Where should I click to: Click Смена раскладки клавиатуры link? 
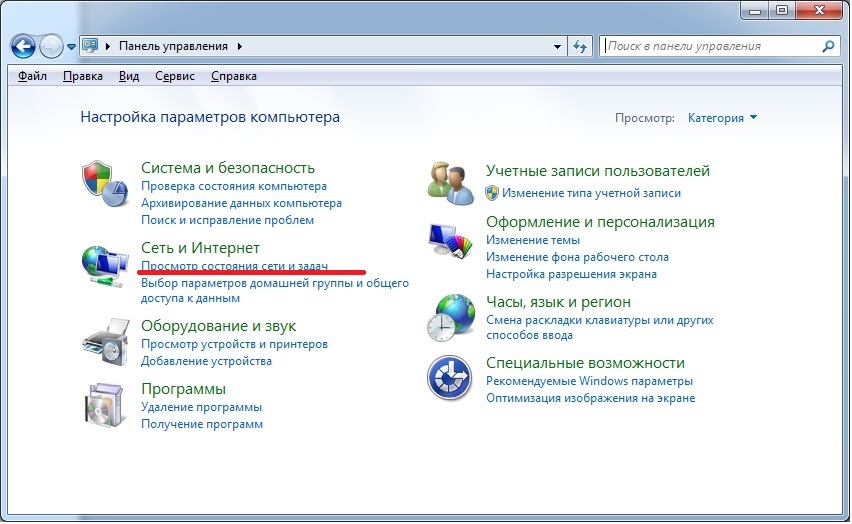pyautogui.click(x=599, y=327)
